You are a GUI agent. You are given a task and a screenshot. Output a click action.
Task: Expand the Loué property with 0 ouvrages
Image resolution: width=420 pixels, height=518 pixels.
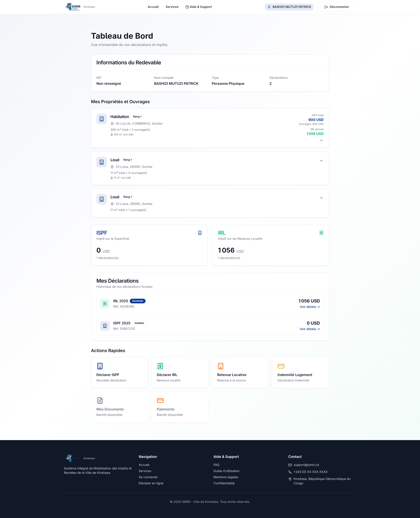point(321,161)
